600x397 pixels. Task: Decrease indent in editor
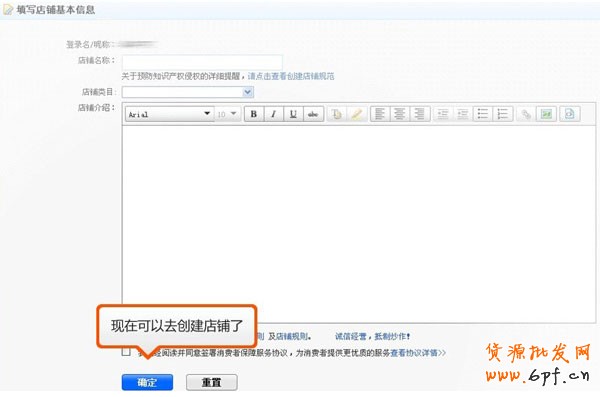coord(443,114)
